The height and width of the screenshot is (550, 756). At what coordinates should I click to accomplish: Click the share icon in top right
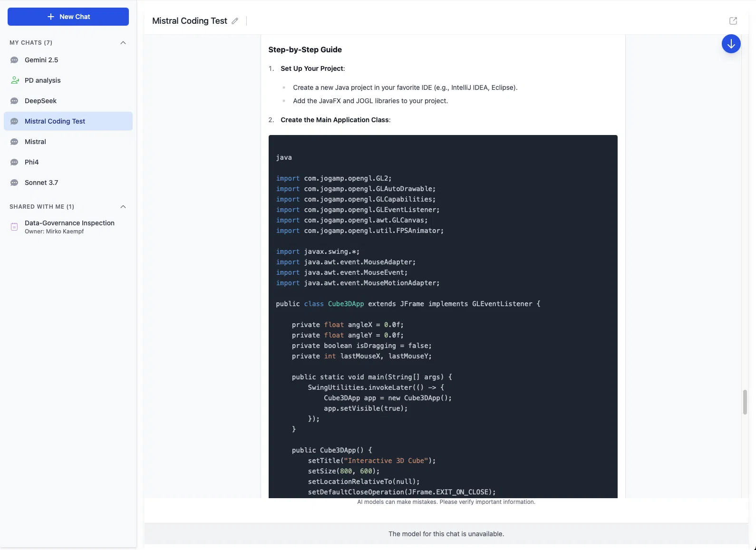coord(733,21)
